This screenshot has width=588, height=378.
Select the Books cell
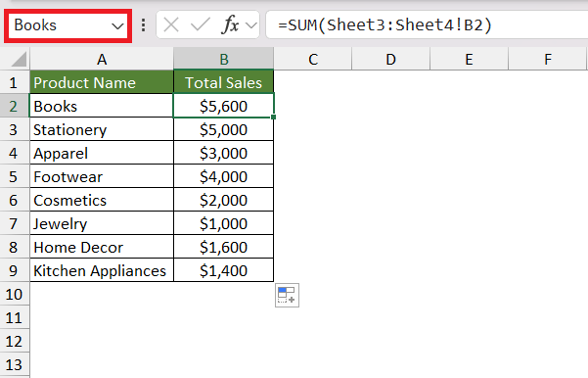[x=102, y=106]
